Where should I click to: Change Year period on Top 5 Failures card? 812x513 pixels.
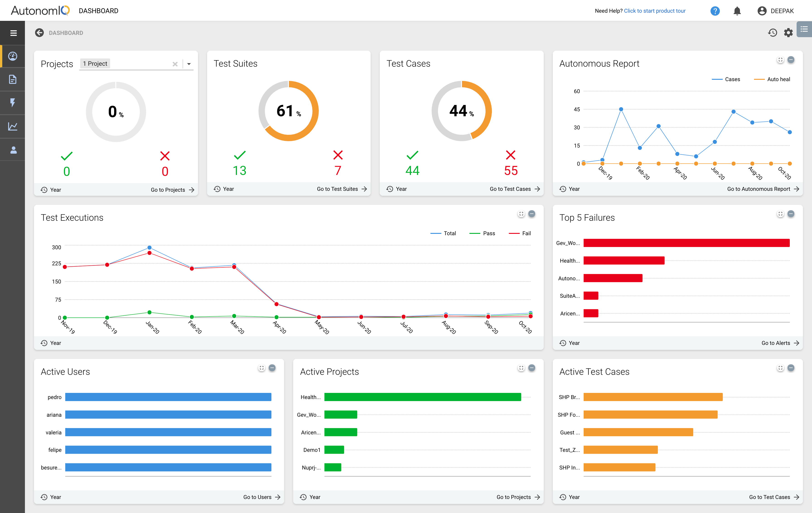click(570, 343)
